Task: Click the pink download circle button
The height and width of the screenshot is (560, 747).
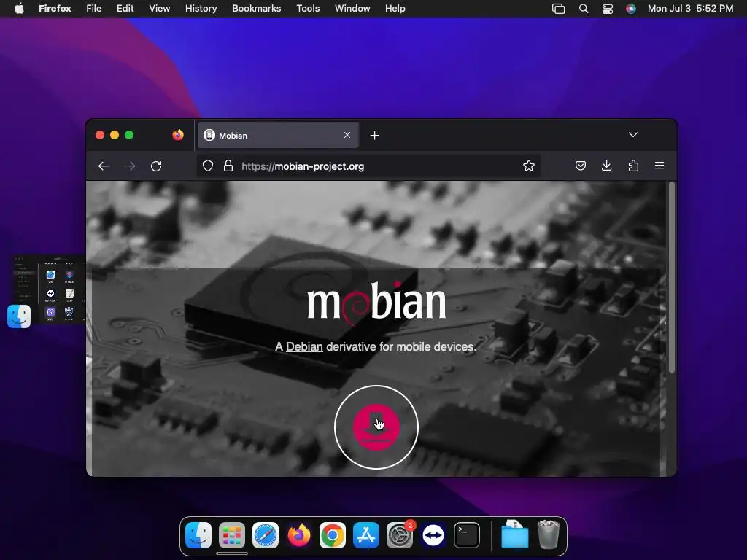Action: tap(376, 427)
